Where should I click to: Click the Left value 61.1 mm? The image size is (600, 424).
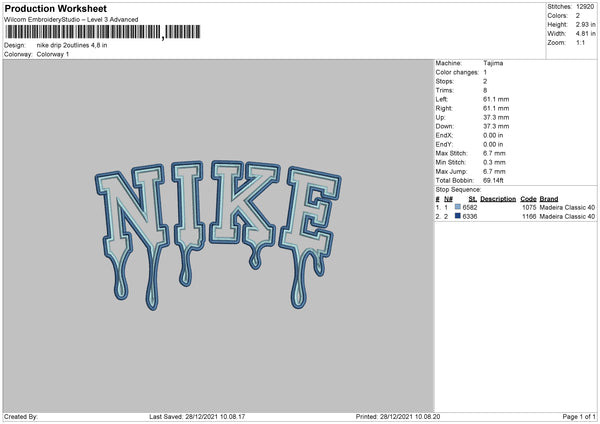click(x=496, y=99)
